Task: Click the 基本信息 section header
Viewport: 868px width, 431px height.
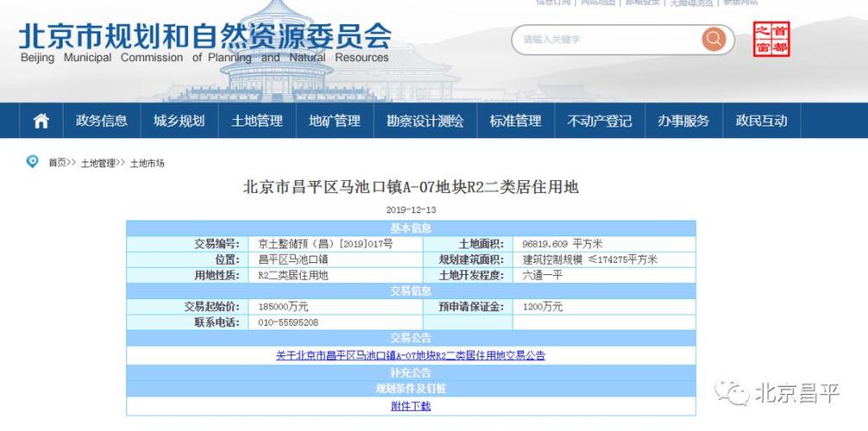Action: tap(411, 228)
